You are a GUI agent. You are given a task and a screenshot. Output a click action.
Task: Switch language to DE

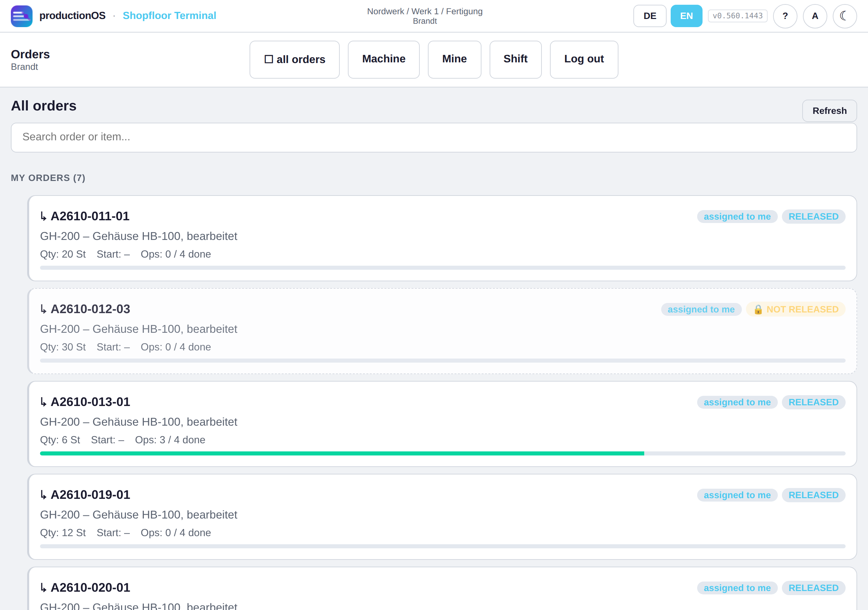650,16
